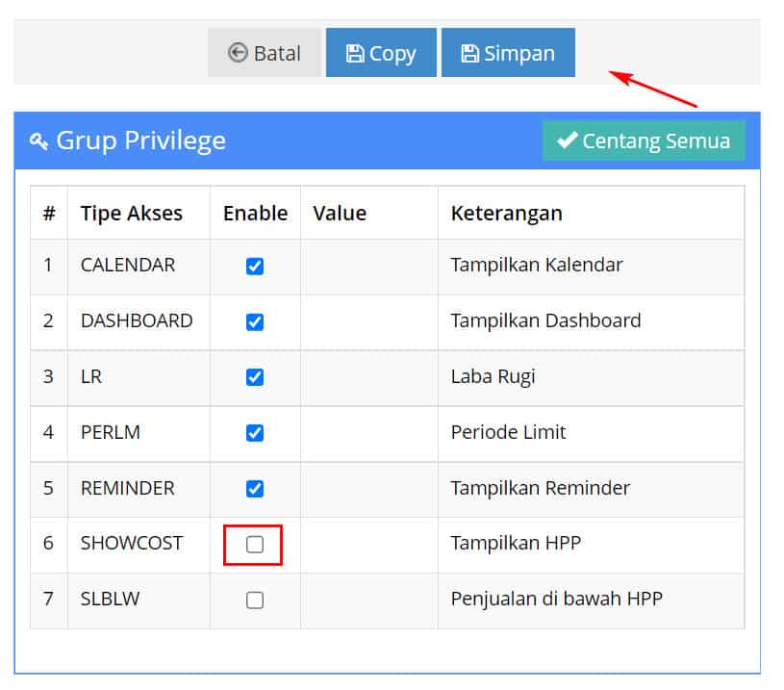Toggle the PERLM enable checkbox

click(x=255, y=433)
